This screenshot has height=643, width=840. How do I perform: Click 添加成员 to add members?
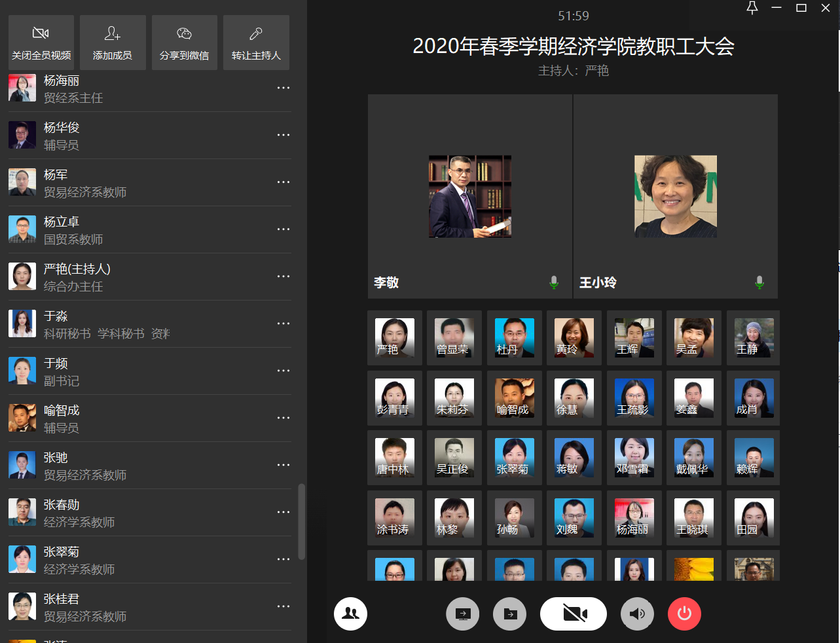(113, 43)
